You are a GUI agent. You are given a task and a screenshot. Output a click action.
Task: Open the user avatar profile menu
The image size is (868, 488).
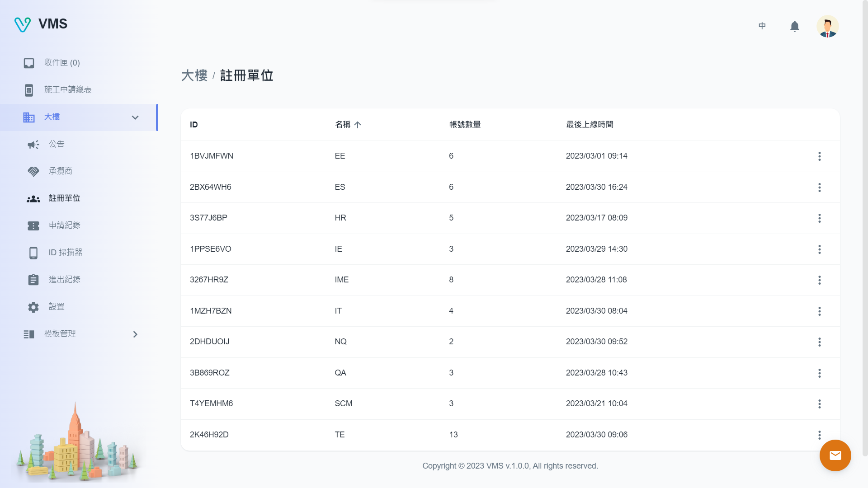tap(827, 26)
